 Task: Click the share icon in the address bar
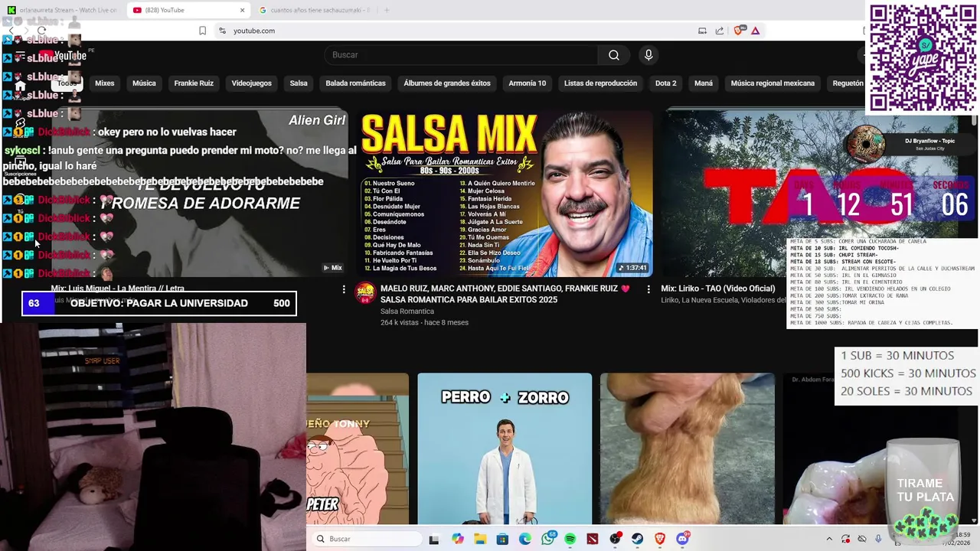(720, 31)
